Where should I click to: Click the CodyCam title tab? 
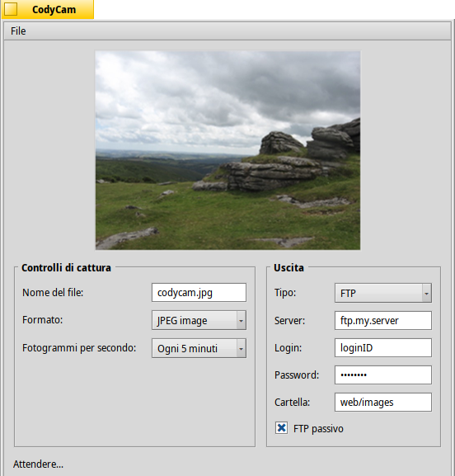coord(48,9)
